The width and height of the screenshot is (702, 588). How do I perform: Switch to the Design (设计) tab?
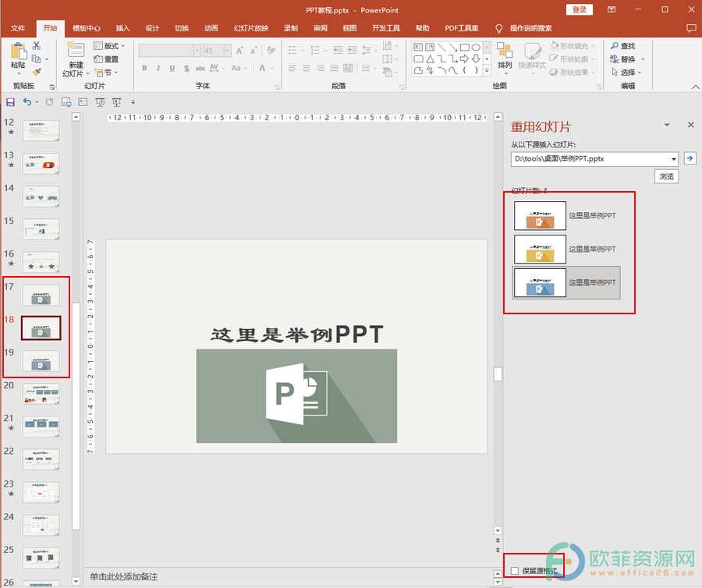point(152,28)
